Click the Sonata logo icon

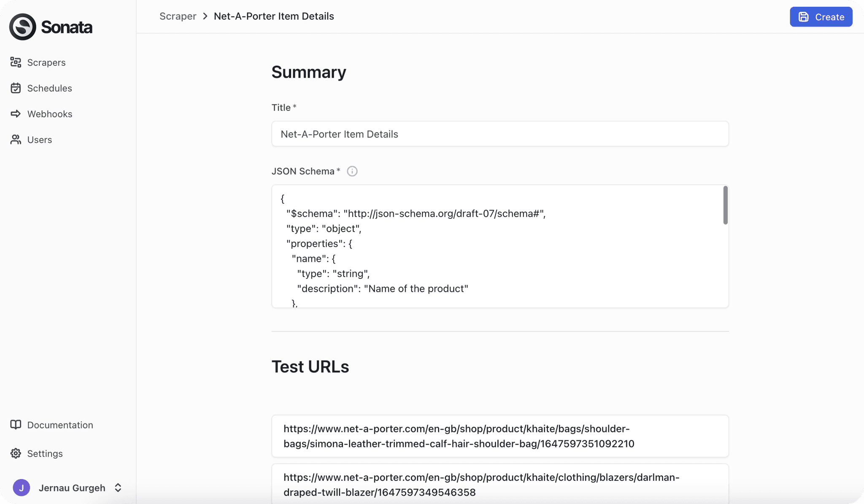click(x=23, y=27)
